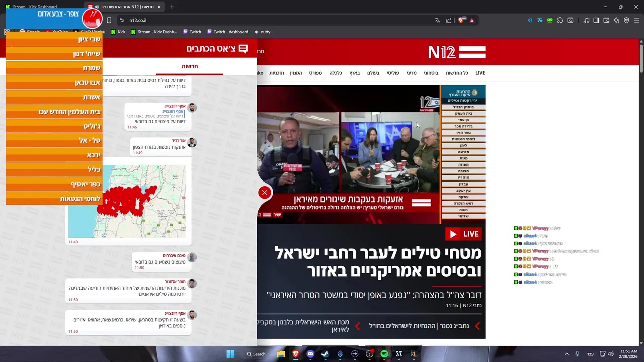Viewport: 644px width, 362px height.
Task: Click the red alerts map in chat
Action: coord(127,201)
